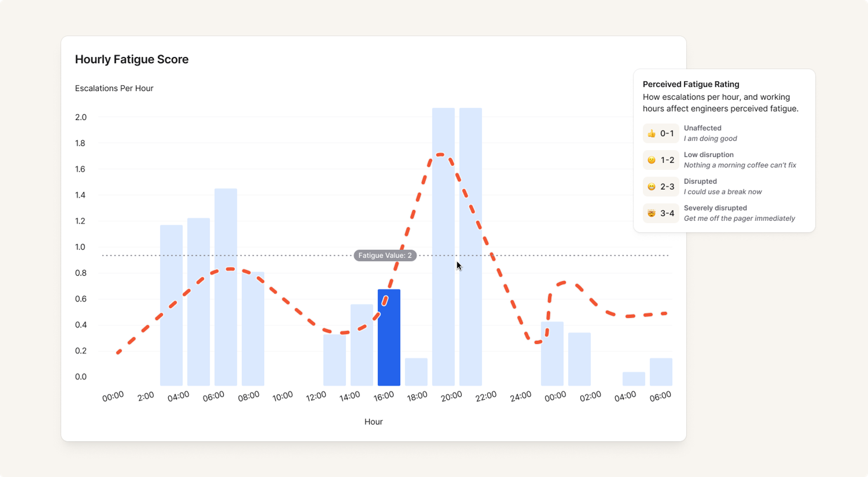
Task: Click the thumbs-up emoji for 0-1 rating
Action: 651,134
